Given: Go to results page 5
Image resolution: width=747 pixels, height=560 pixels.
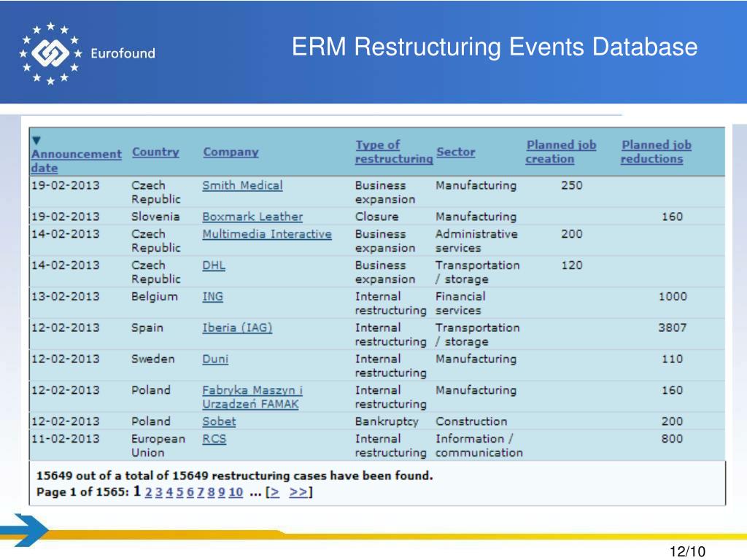Looking at the screenshot, I should (179, 492).
